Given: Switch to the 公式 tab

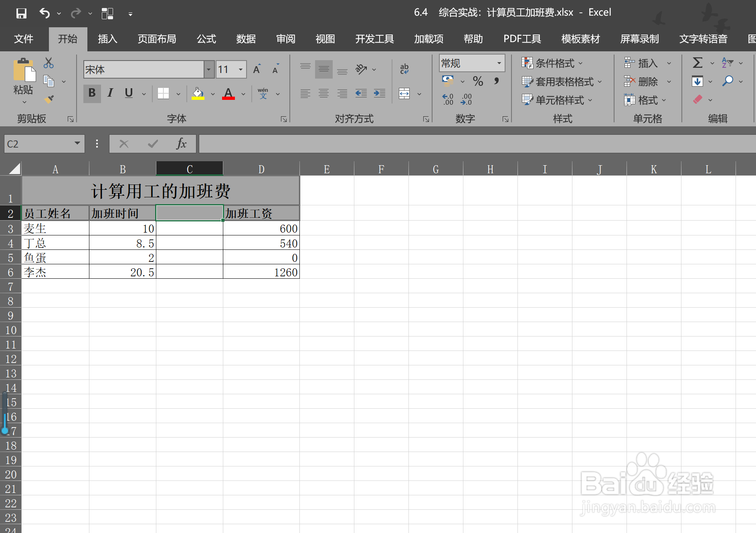Looking at the screenshot, I should pyautogui.click(x=206, y=39).
